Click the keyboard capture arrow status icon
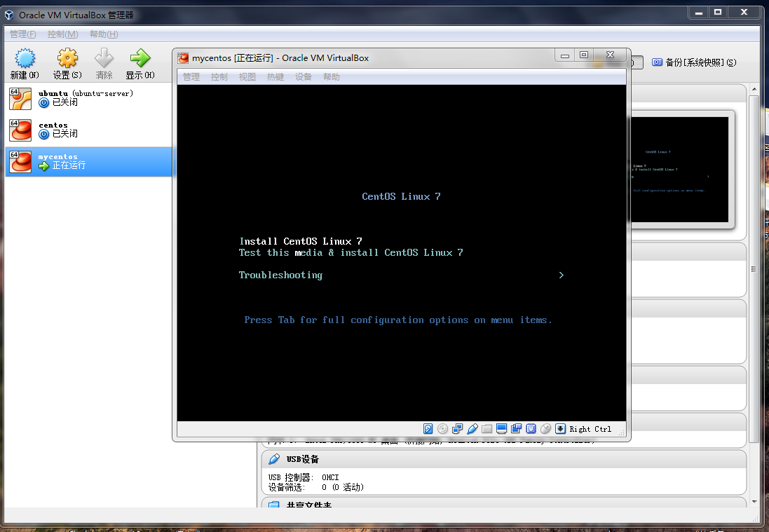 560,429
